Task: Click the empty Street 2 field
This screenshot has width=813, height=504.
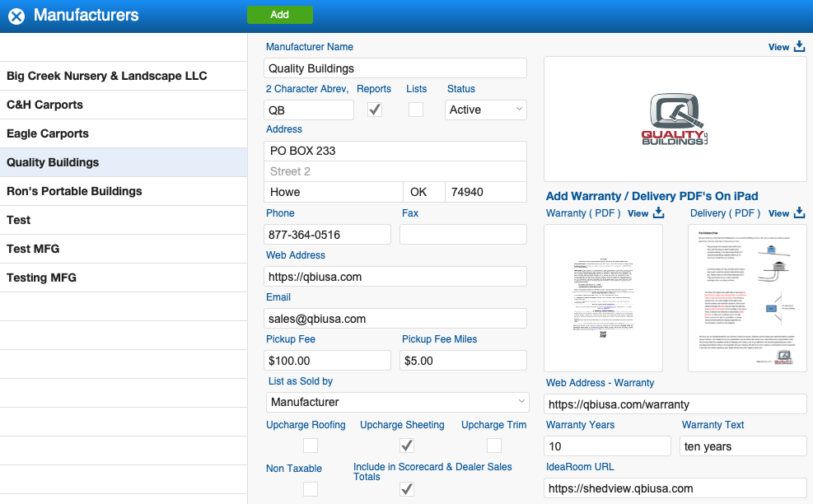Action: 395,171
